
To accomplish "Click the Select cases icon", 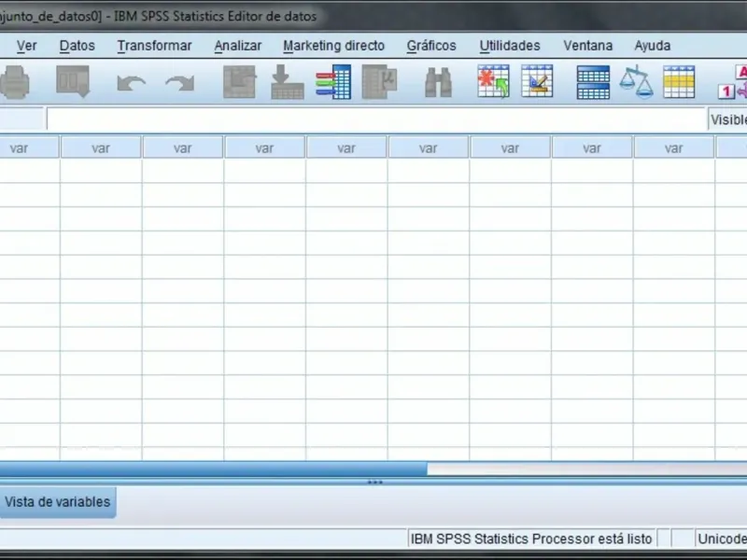I will [679, 82].
